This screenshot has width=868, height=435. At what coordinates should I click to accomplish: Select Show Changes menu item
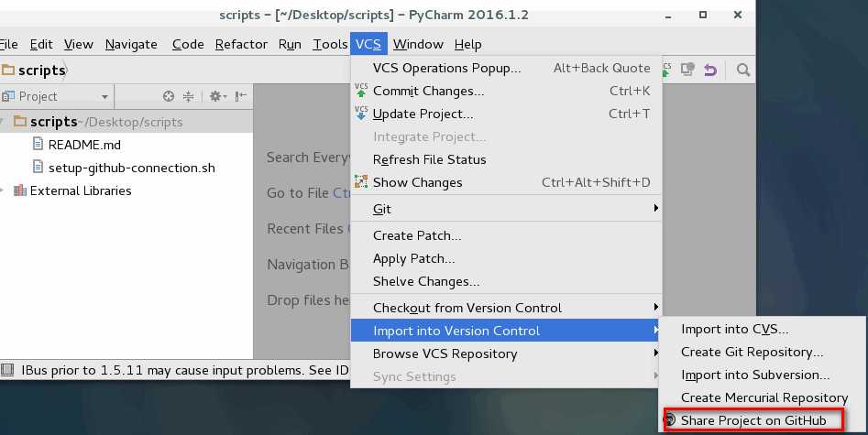pos(507,182)
